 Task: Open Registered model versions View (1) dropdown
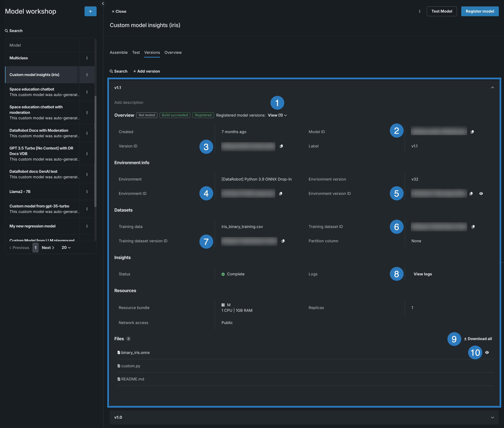click(277, 115)
